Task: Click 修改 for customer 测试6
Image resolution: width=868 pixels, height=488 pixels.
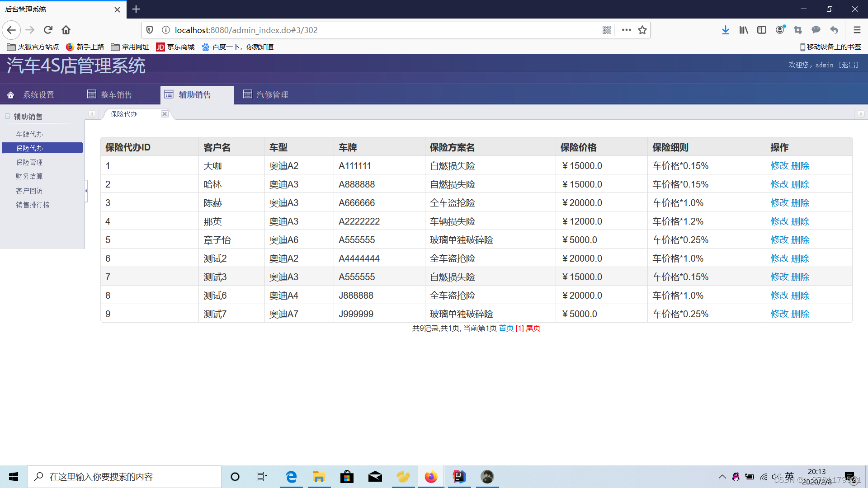Action: click(779, 296)
